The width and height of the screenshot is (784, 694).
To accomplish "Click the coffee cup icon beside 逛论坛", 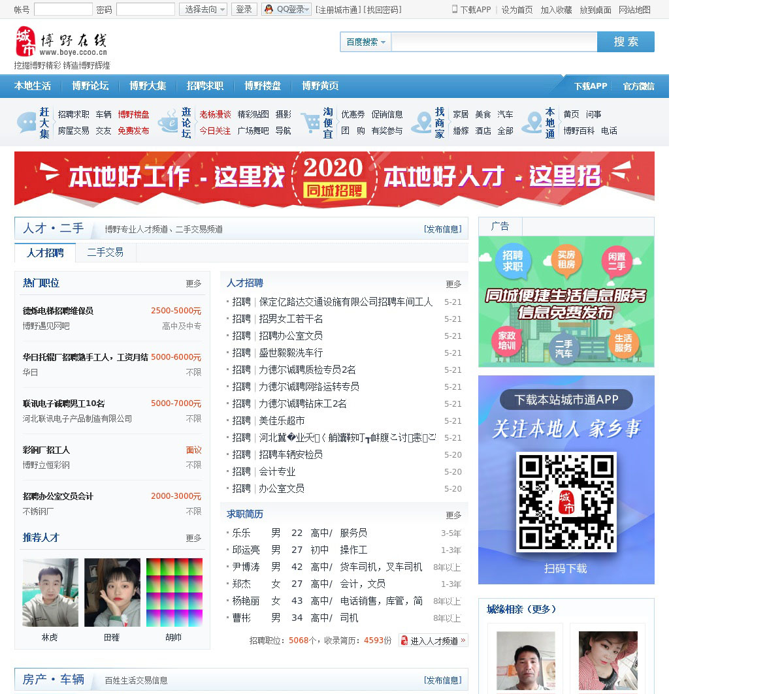I will (169, 123).
